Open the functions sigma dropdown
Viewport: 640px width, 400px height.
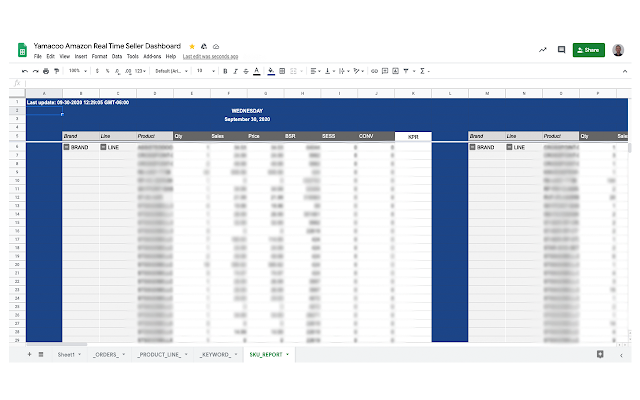[424, 71]
